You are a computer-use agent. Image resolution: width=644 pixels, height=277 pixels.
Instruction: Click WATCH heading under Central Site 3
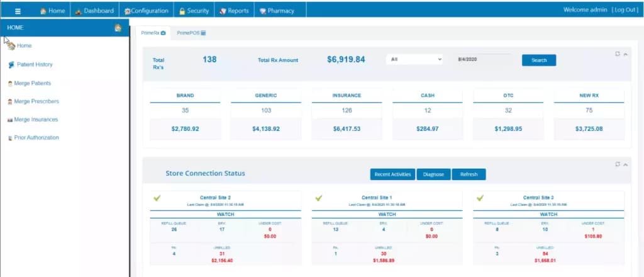(x=548, y=215)
